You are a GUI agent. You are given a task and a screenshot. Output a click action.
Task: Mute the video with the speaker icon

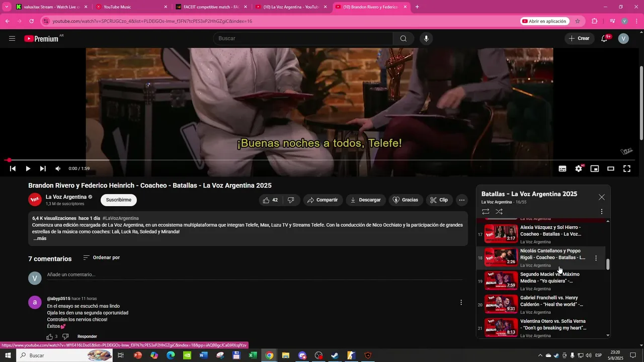58,169
